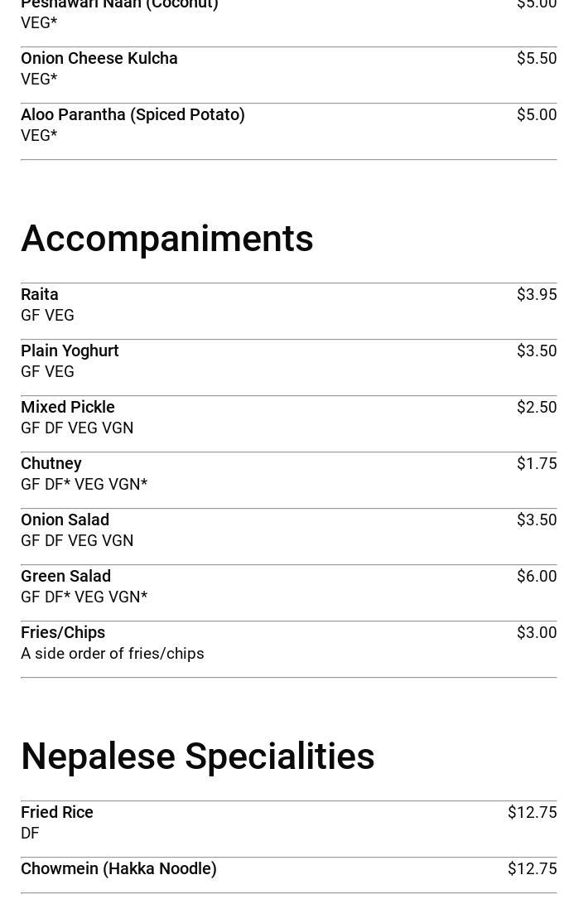This screenshot has width=588, height=904.
Task: Click the Accompaniments section heading
Action: [x=167, y=239]
